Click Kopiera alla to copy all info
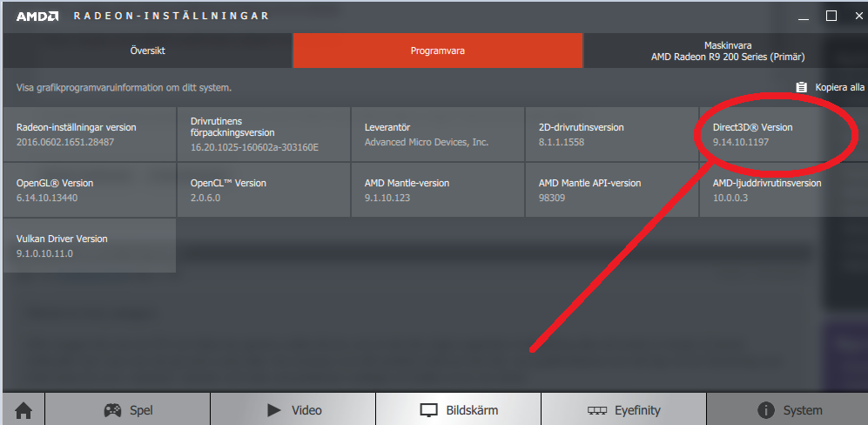Viewport: 868px width, 425px height. (x=830, y=87)
